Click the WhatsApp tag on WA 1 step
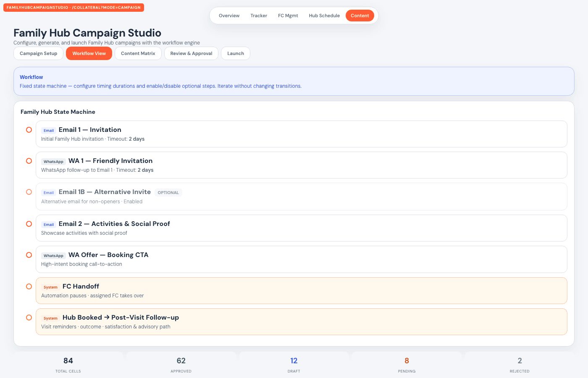Viewport: 588px width, 378px height. tap(53, 162)
